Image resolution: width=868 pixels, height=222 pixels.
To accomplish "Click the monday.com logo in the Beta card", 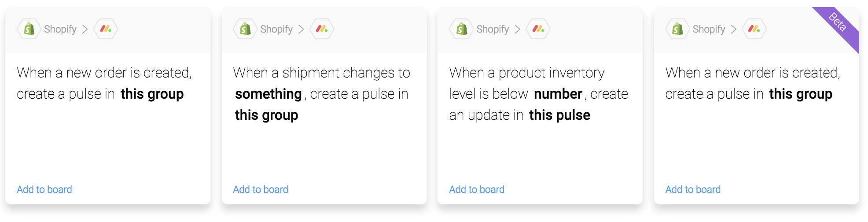I will click(754, 29).
